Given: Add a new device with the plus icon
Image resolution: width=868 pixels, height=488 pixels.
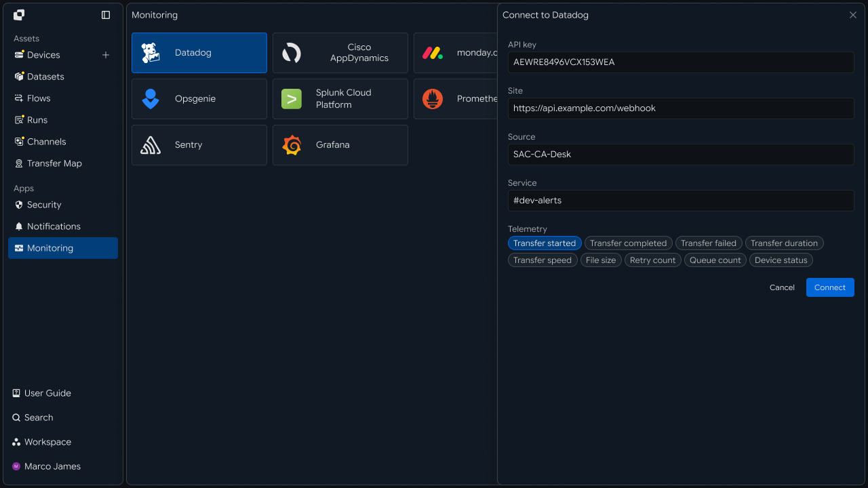Looking at the screenshot, I should 106,55.
